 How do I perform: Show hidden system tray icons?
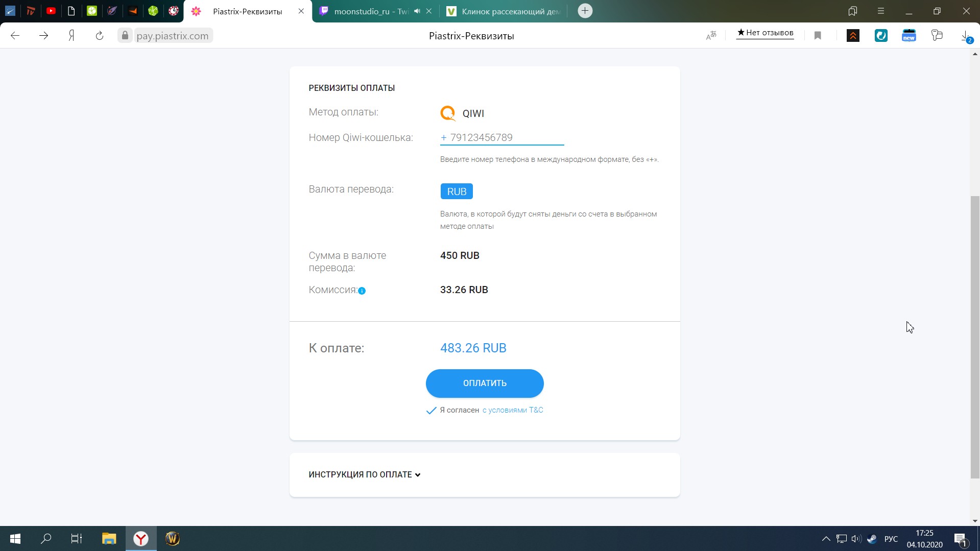[826, 539]
